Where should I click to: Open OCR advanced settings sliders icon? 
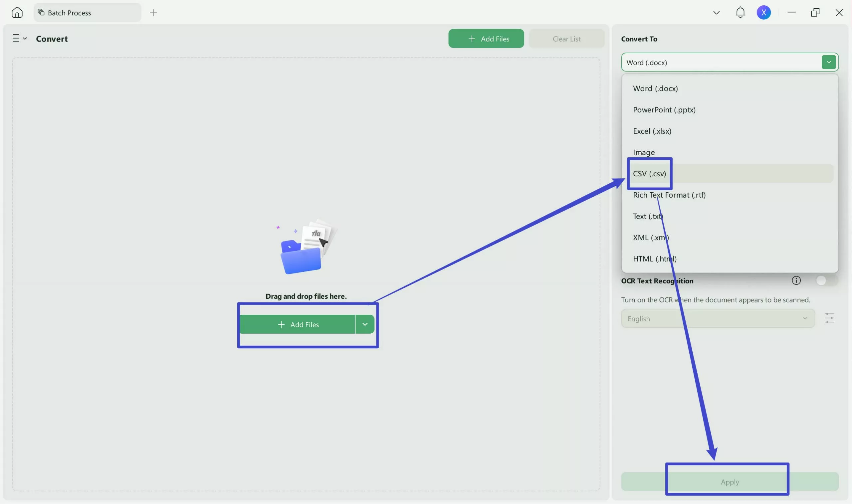[829, 318]
